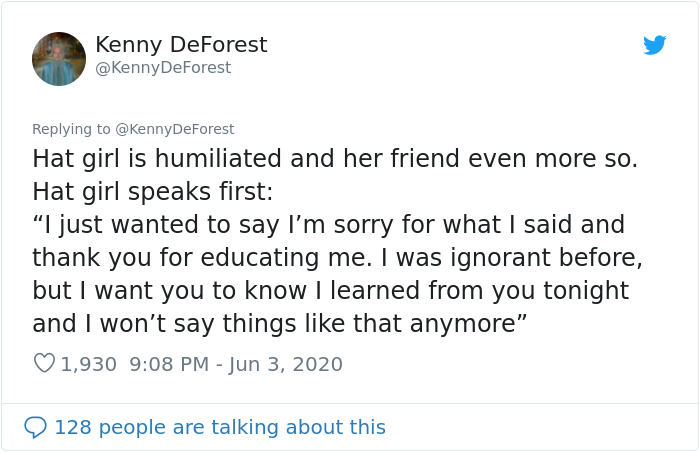Screen dimensions: 700x452
Task: Open 128 people are talking about this
Action: click(x=220, y=427)
